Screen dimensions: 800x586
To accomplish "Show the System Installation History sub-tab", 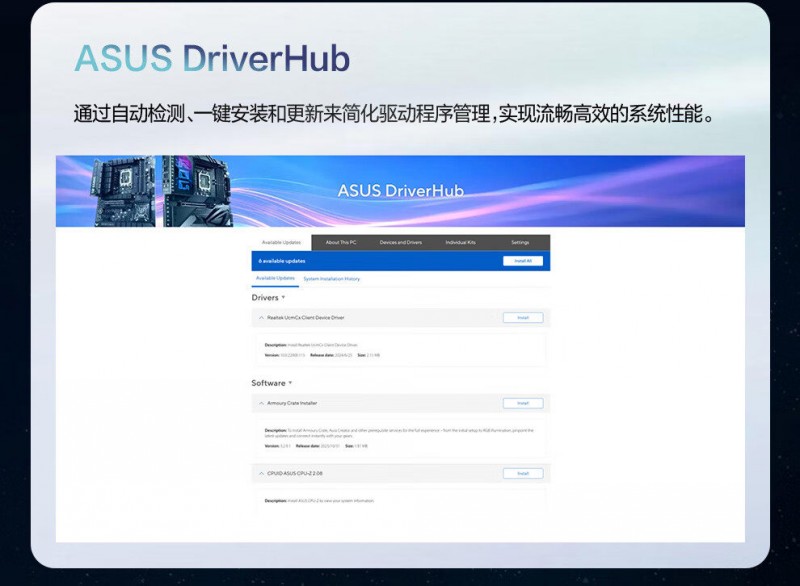I will click(331, 279).
